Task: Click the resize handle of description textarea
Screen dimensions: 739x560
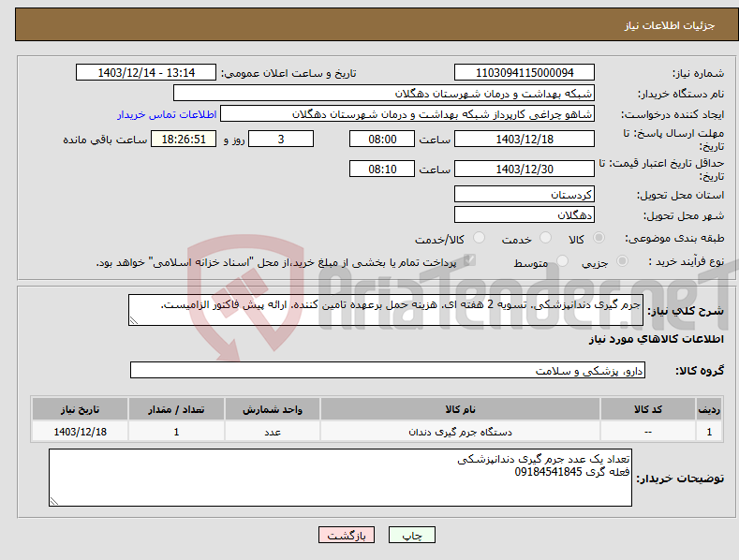Action: coord(134,320)
